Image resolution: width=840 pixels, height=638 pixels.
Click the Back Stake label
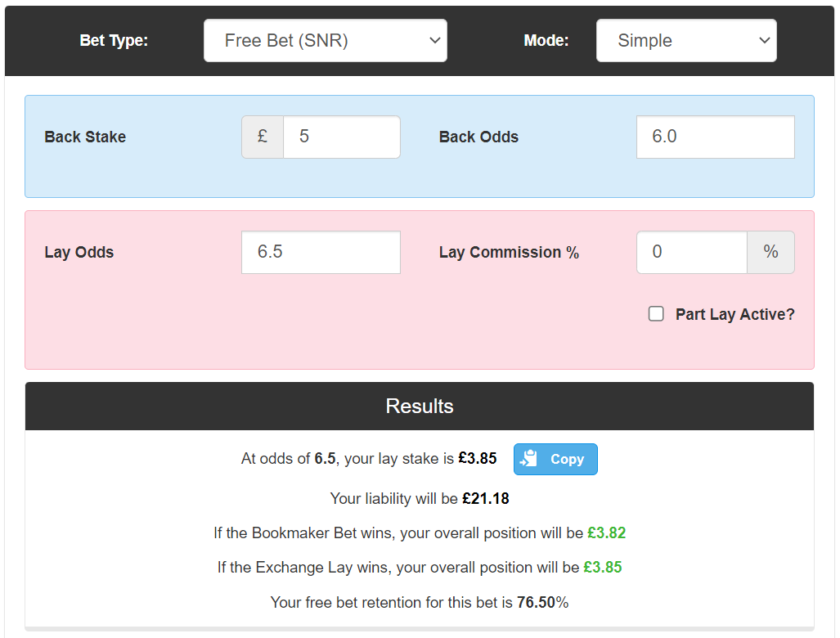(x=85, y=137)
